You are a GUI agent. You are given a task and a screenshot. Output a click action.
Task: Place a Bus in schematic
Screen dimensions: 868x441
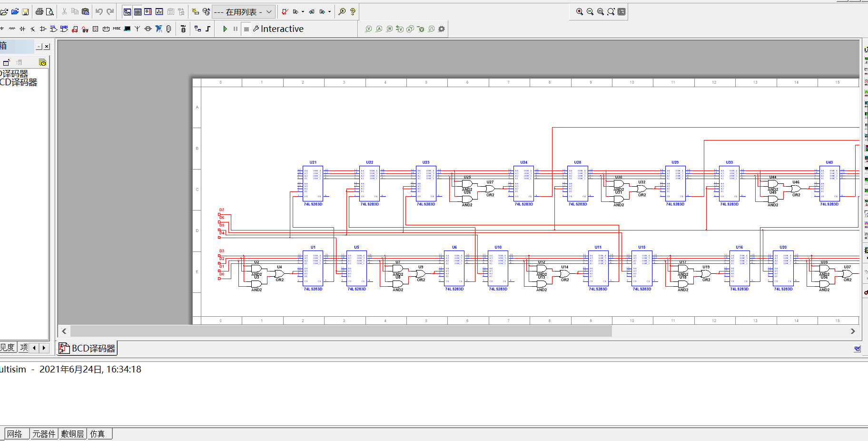pos(208,29)
